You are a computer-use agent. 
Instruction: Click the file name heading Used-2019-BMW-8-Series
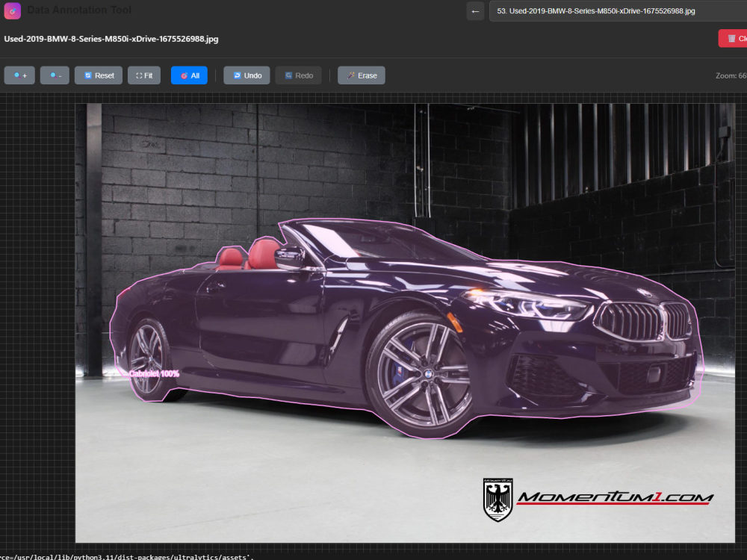[x=111, y=39]
